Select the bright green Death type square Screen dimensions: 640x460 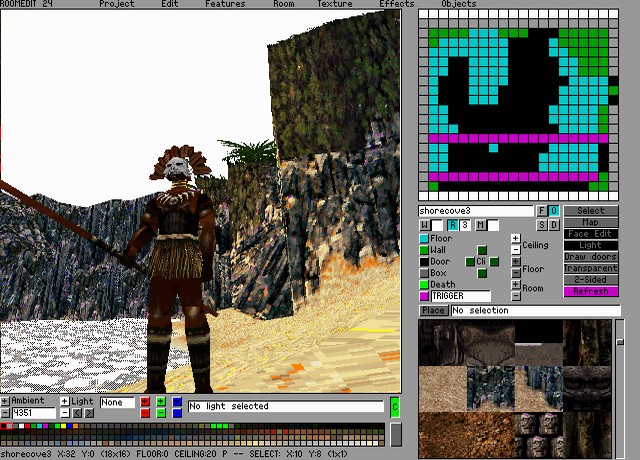coord(424,285)
